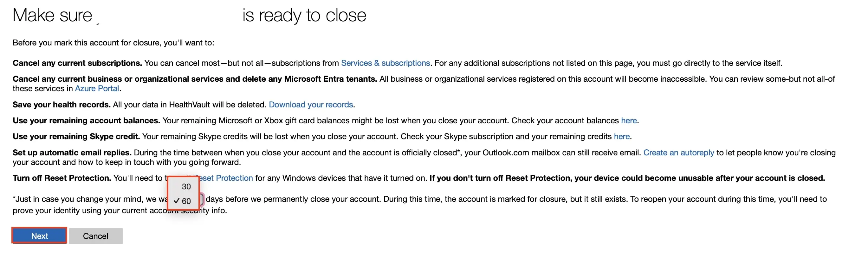Abort closure with the Cancel button
Screen dimensions: 868x265
point(95,235)
